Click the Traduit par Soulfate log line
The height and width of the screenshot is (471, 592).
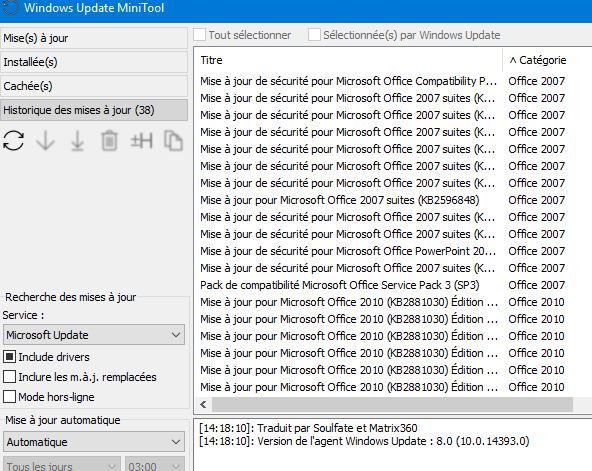click(308, 428)
